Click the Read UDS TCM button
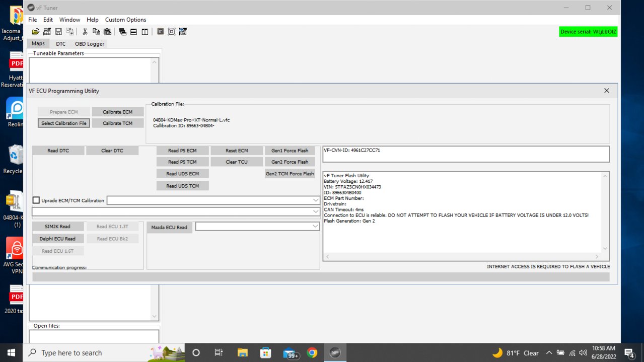The image size is (644, 362). tap(182, 186)
